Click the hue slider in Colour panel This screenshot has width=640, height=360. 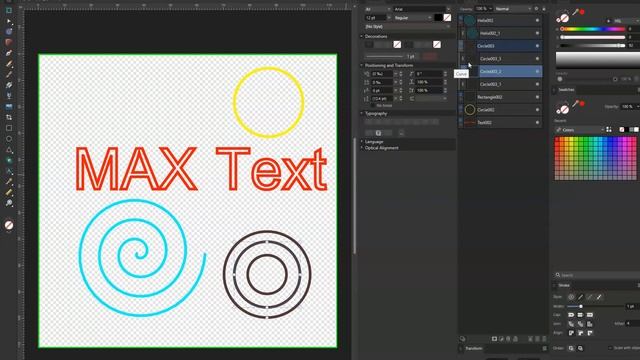pos(593,29)
